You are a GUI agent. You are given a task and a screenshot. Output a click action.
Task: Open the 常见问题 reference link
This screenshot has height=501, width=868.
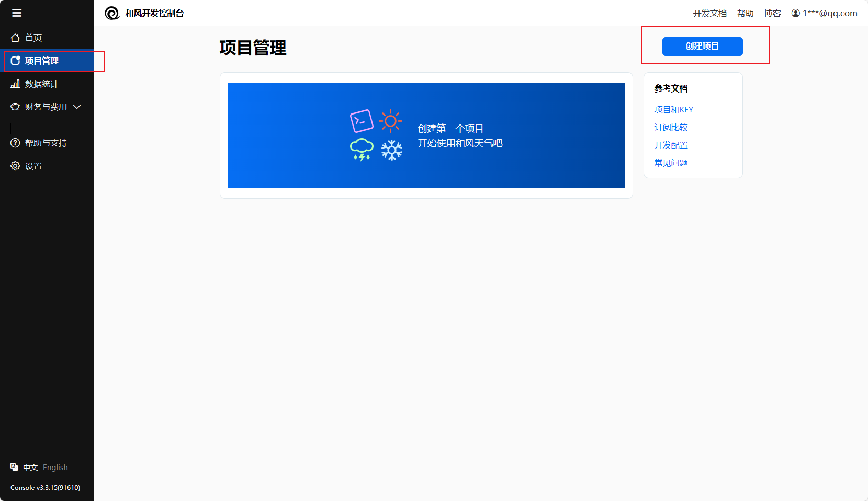(x=671, y=163)
